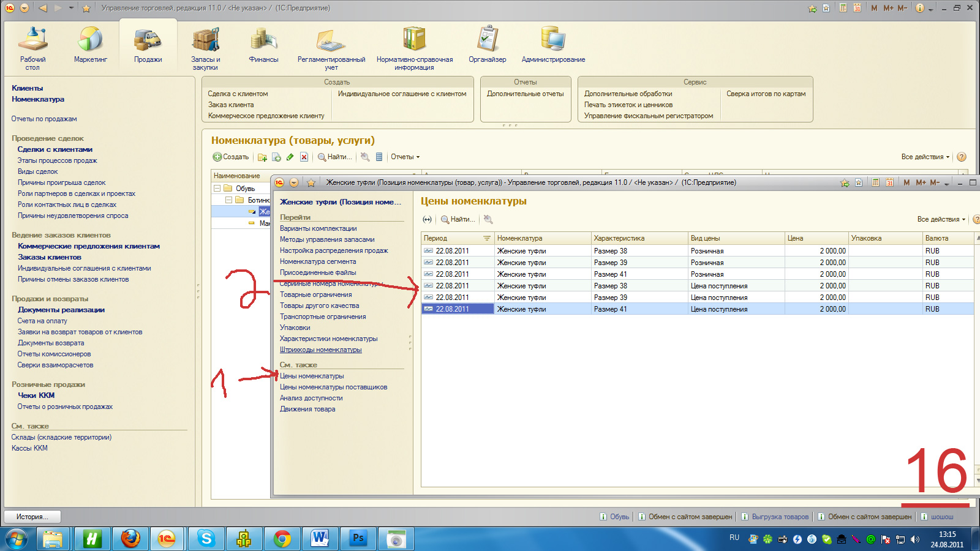This screenshot has height=551, width=980.
Task: Open Сделки с клиентами in sidebar
Action: click(55, 149)
